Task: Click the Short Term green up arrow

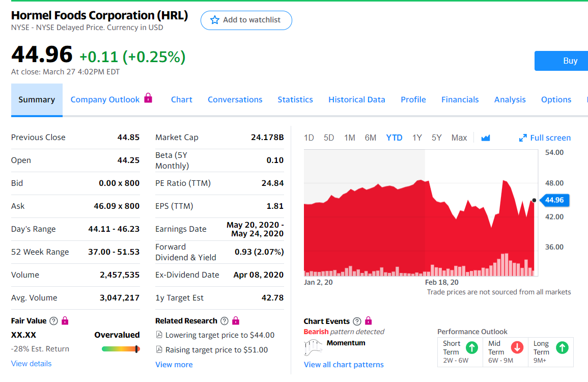Action: tap(472, 348)
